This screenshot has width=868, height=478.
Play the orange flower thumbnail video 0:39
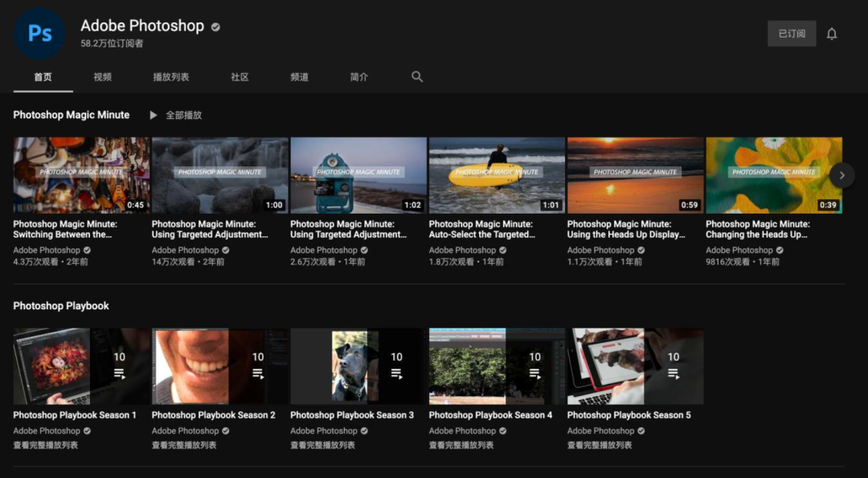(773, 175)
